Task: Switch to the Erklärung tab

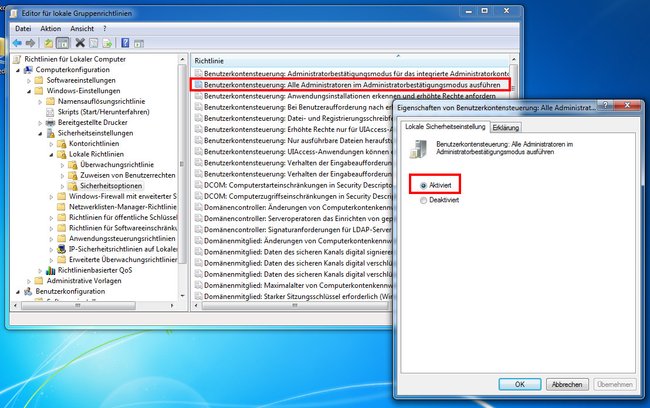Action: click(x=505, y=128)
